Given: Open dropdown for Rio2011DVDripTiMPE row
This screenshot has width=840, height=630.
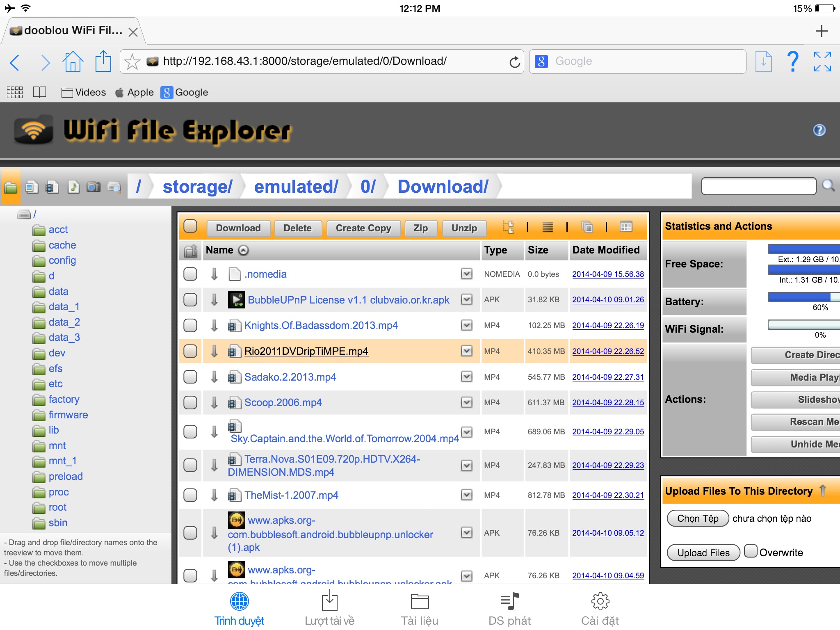Looking at the screenshot, I should tap(467, 351).
